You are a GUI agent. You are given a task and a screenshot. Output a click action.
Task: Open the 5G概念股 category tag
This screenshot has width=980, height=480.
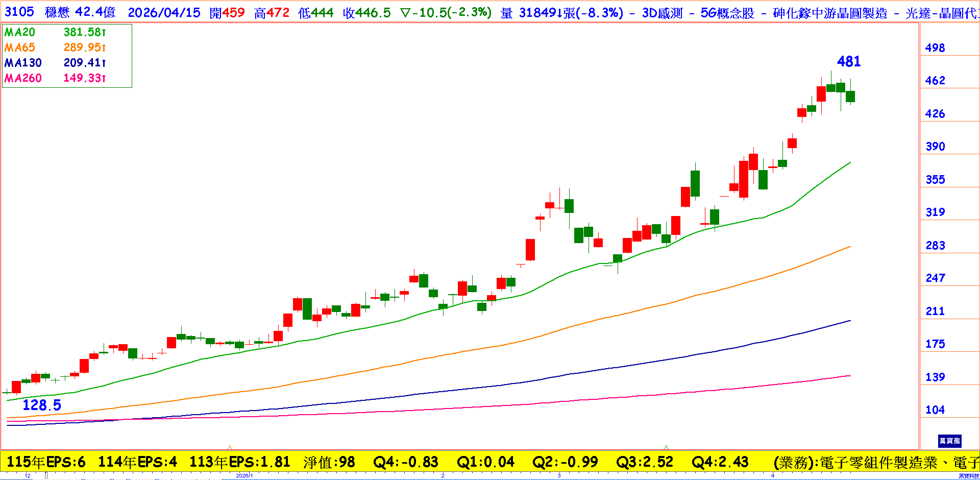(727, 13)
